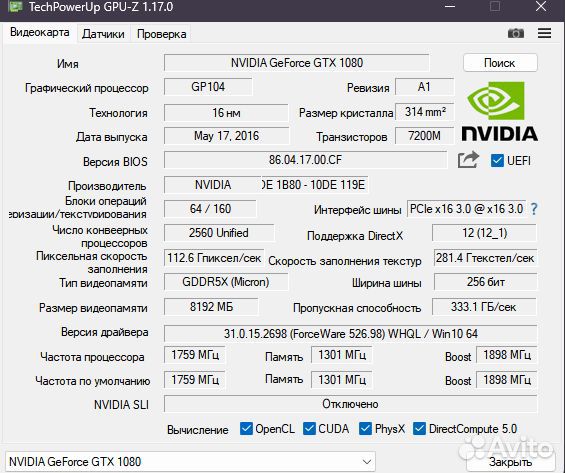Click the NVIDIA vendor field
Screen dimensions: 565x473
coord(213,185)
